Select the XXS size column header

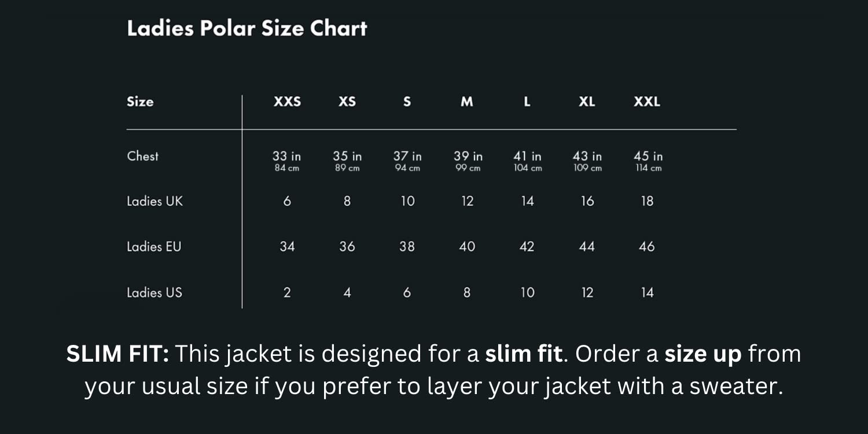coord(287,102)
